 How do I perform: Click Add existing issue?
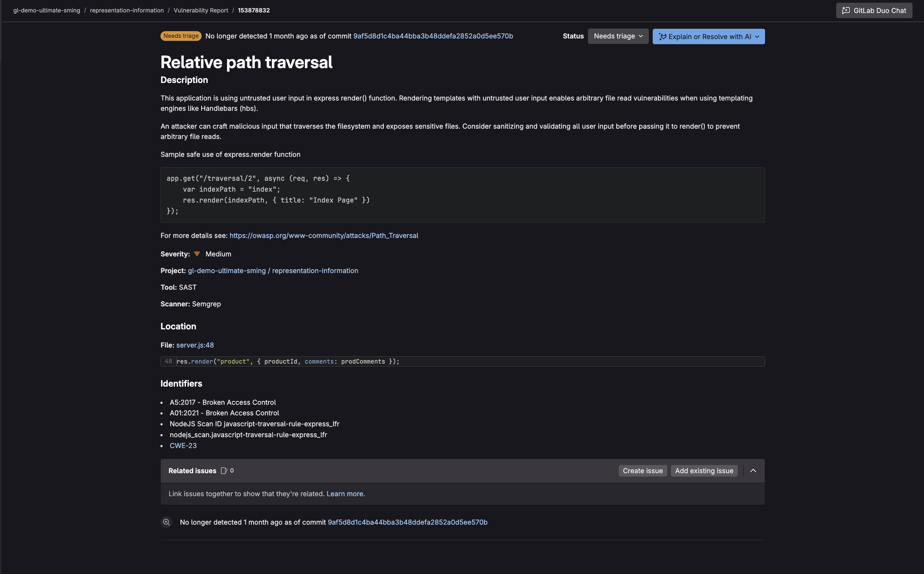[704, 470]
